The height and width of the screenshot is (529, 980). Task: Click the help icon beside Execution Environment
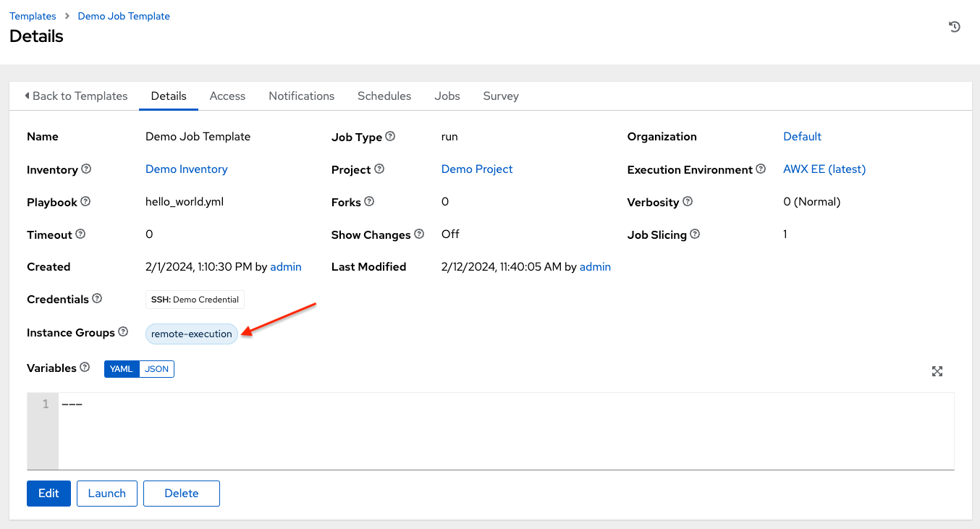coord(761,169)
